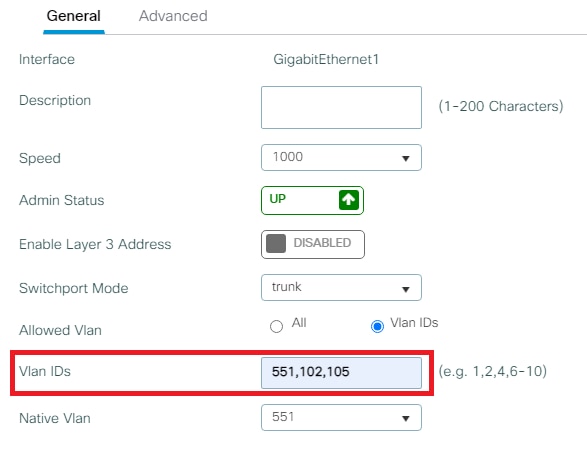
Task: Click the Vlan IDs input field
Action: [341, 373]
